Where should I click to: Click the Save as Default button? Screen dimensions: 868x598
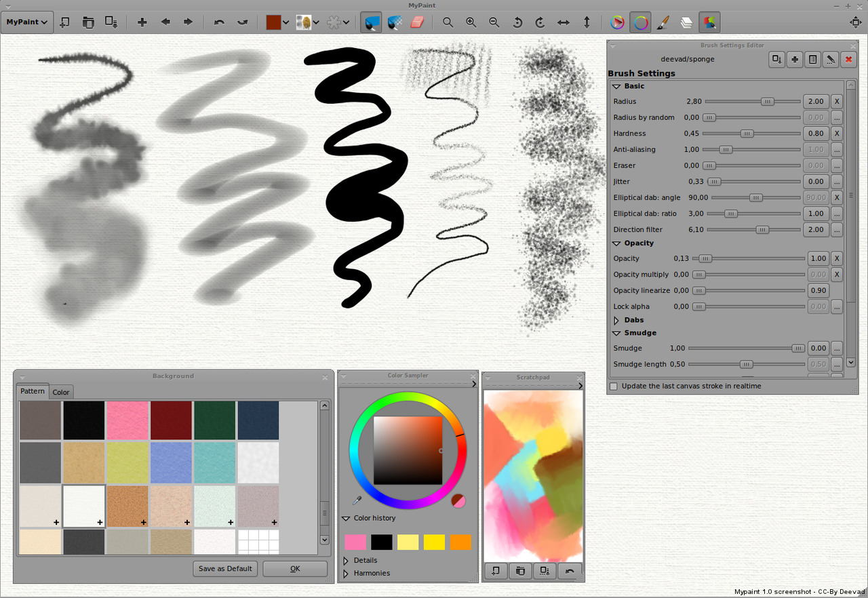pos(224,569)
